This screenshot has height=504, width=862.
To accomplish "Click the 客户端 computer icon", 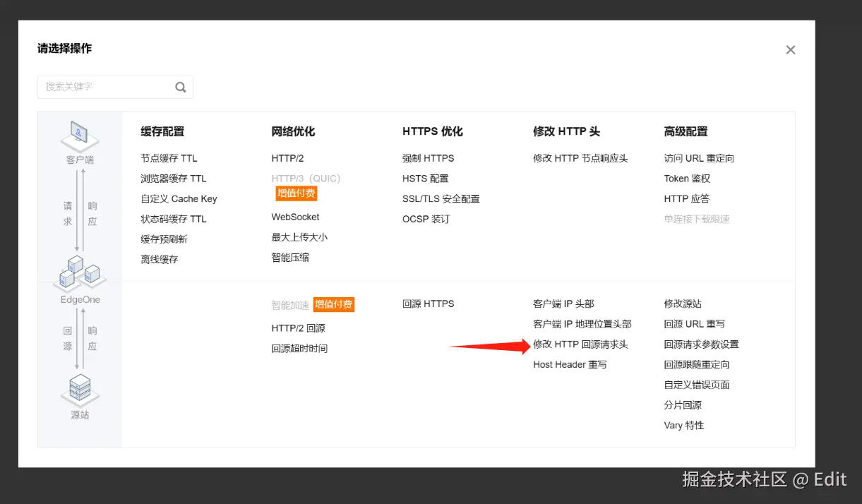I will tap(79, 136).
